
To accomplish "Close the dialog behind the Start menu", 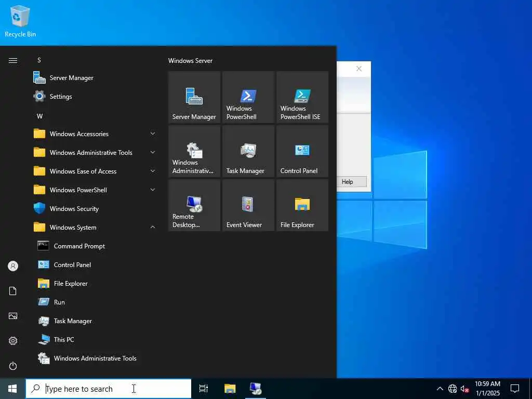I will tap(358, 69).
